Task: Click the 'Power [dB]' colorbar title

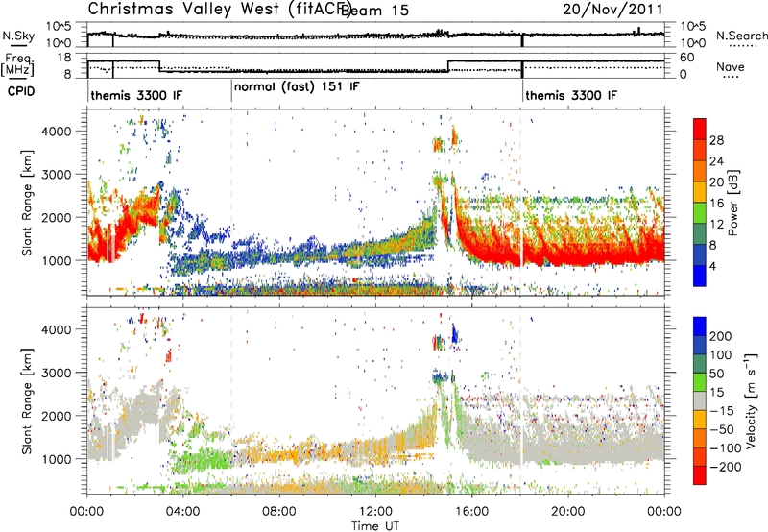Action: click(x=732, y=203)
